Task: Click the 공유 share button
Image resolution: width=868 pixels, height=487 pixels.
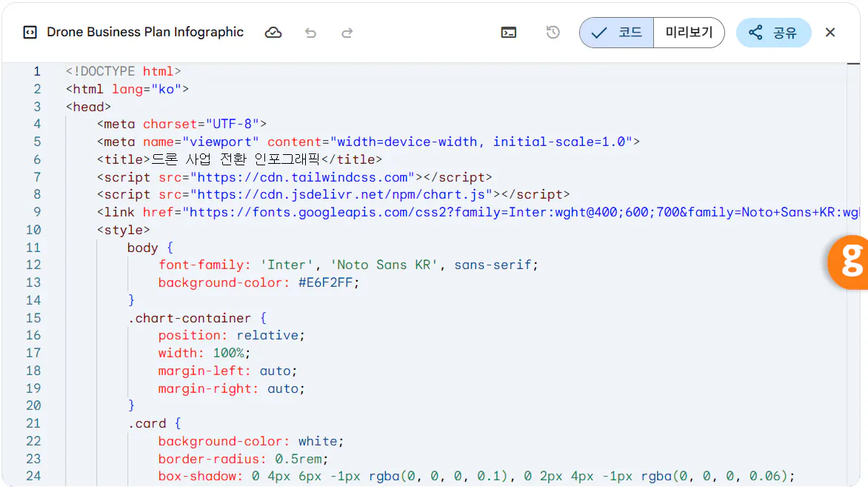Action: (773, 33)
